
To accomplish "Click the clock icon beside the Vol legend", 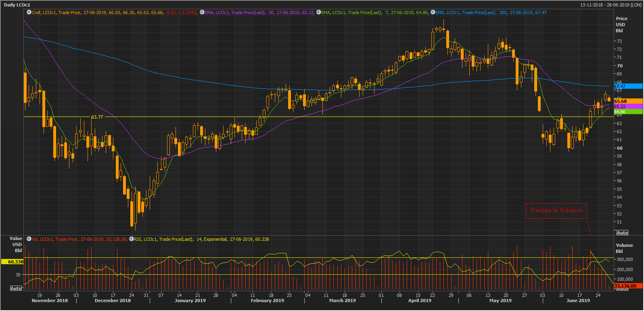I will tap(29, 239).
